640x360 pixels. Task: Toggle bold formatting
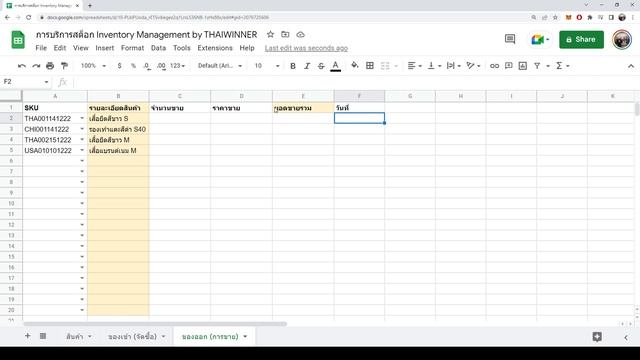click(x=293, y=66)
